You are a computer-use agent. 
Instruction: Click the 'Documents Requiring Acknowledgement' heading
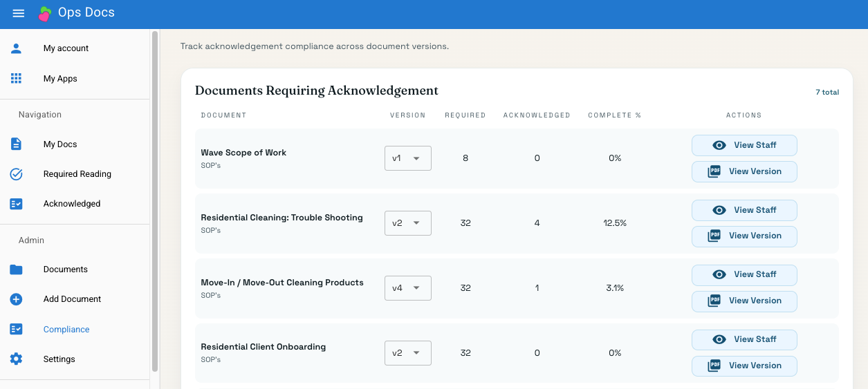pos(317,91)
